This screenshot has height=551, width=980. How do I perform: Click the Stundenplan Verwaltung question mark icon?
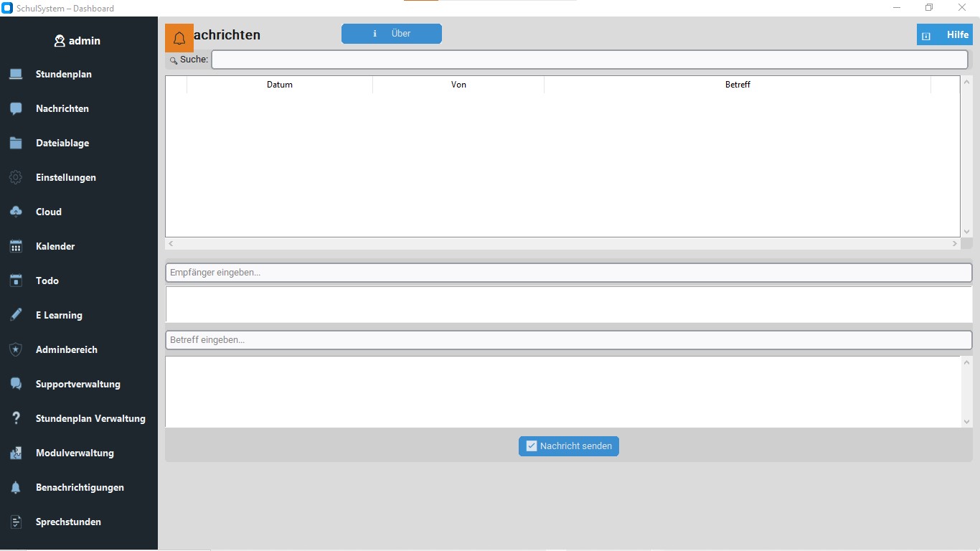pos(16,418)
